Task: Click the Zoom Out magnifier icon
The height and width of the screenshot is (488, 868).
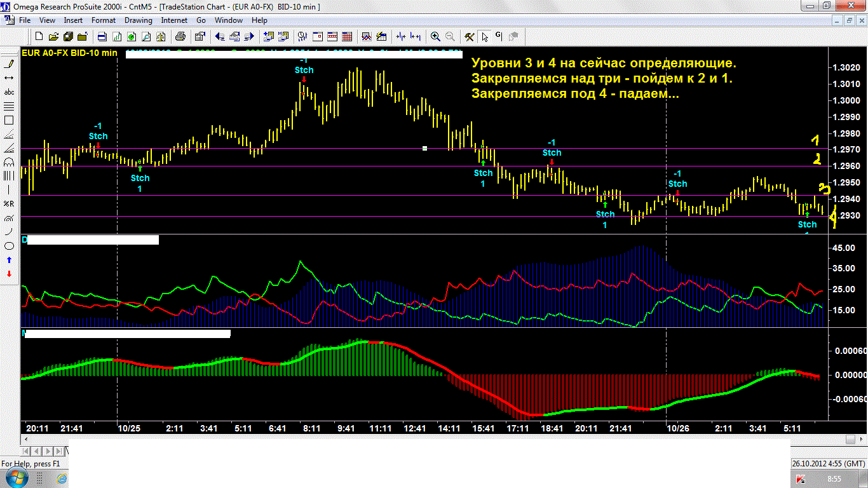Action: point(450,36)
